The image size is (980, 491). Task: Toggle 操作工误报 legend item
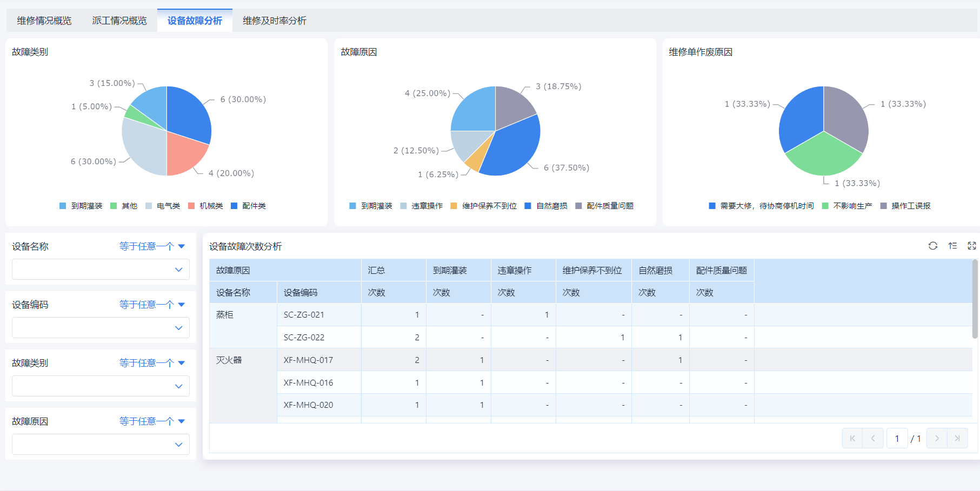(x=905, y=206)
